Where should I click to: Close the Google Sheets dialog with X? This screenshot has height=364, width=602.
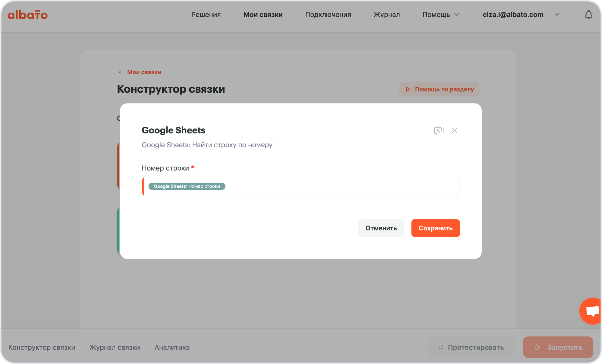click(454, 130)
